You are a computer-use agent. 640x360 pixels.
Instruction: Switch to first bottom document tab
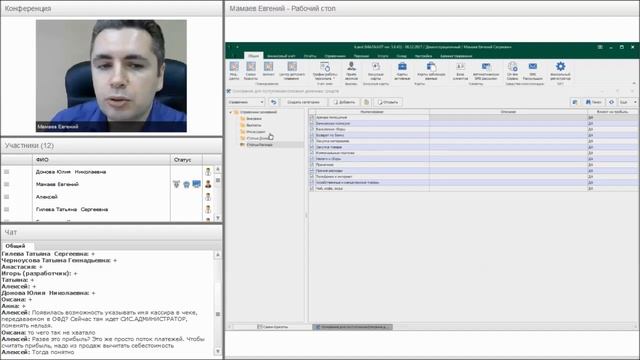coord(273,327)
